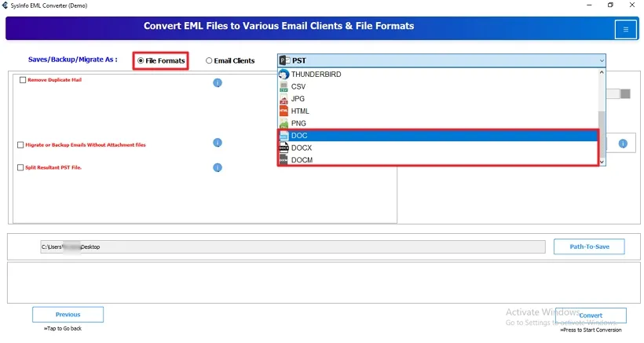This screenshot has height=343, width=644.
Task: Open the hamburger menu in the header
Action: [x=625, y=30]
